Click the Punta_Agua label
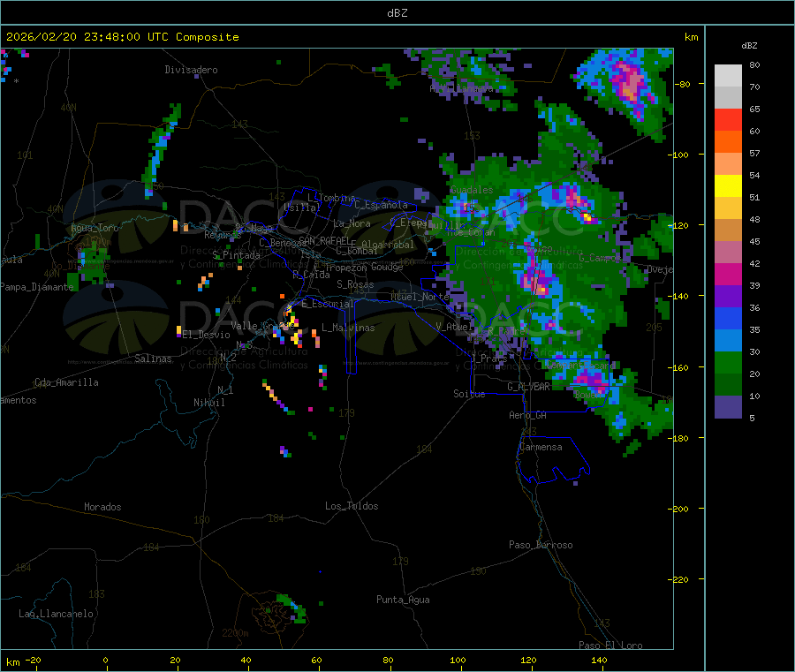The width and height of the screenshot is (795, 672). (x=403, y=600)
